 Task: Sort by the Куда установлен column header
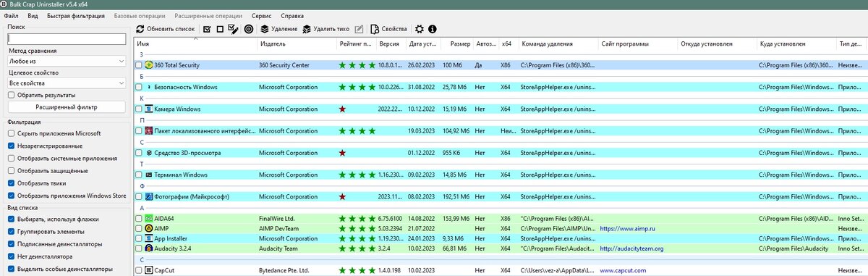tap(796, 43)
